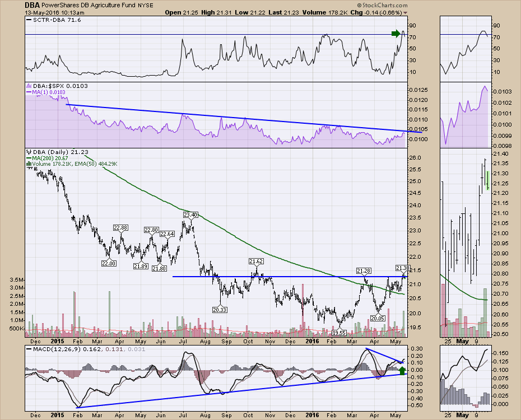Click the StockCharts.com watermark text
This screenshot has height=420, width=521.
pyautogui.click(x=382, y=5)
